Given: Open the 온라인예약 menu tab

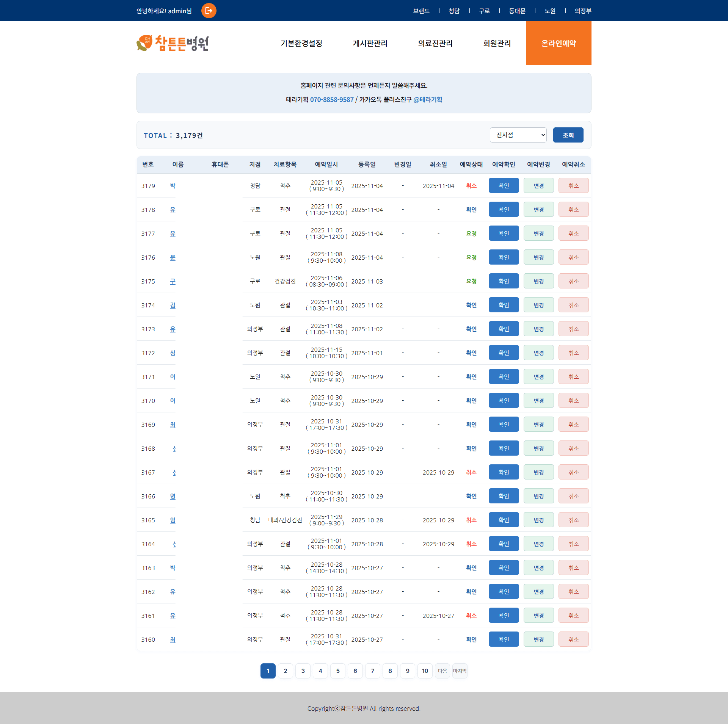Looking at the screenshot, I should (x=559, y=43).
